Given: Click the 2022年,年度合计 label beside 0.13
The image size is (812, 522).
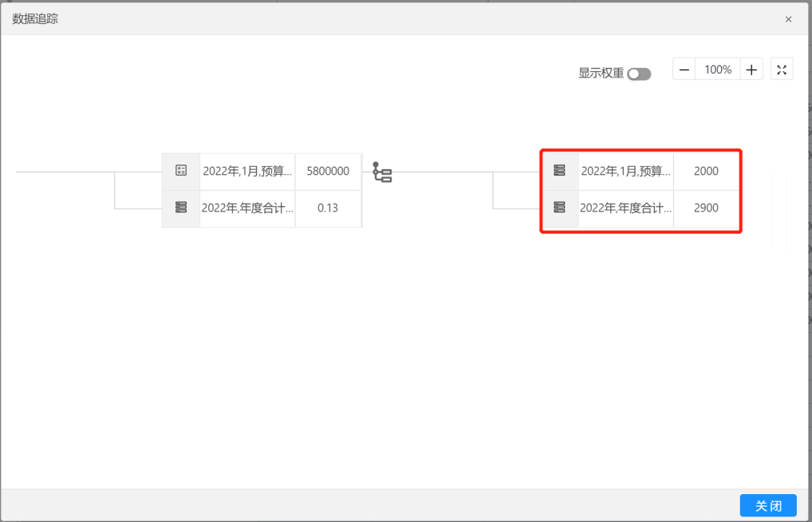Looking at the screenshot, I should pos(247,208).
